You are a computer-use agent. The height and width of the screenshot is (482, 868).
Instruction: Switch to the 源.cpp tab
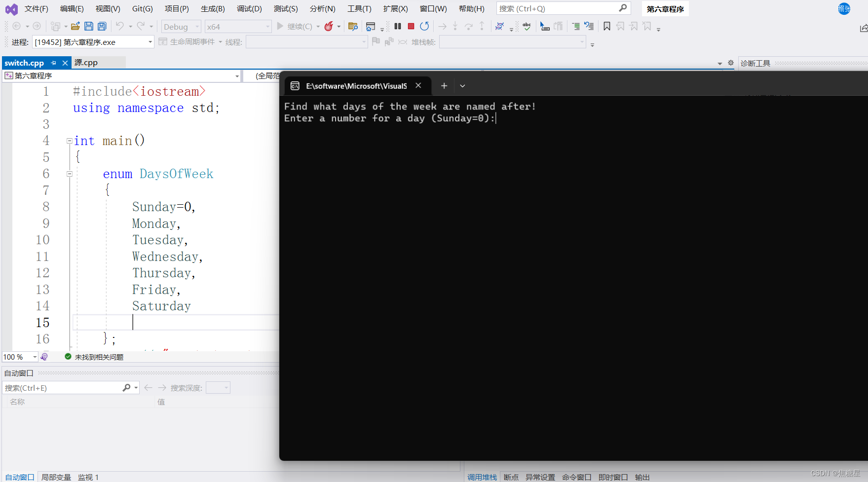[x=87, y=62]
